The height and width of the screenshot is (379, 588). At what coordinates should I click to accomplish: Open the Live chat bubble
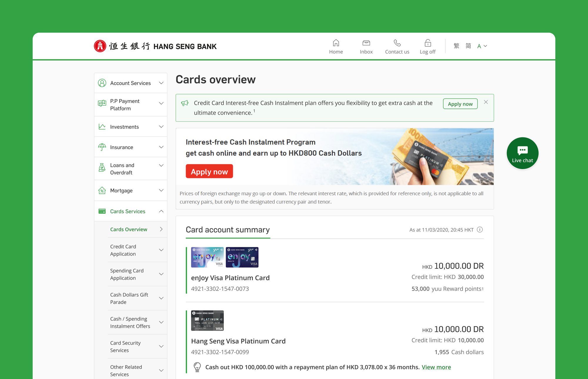pos(522,153)
